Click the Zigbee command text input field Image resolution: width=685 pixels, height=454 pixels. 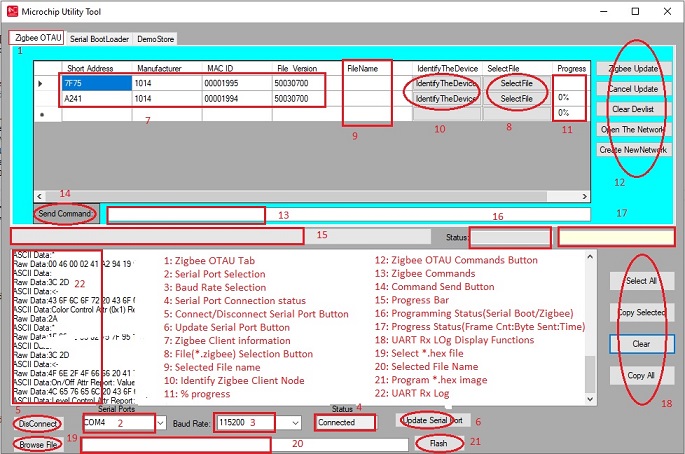pyautogui.click(x=185, y=214)
